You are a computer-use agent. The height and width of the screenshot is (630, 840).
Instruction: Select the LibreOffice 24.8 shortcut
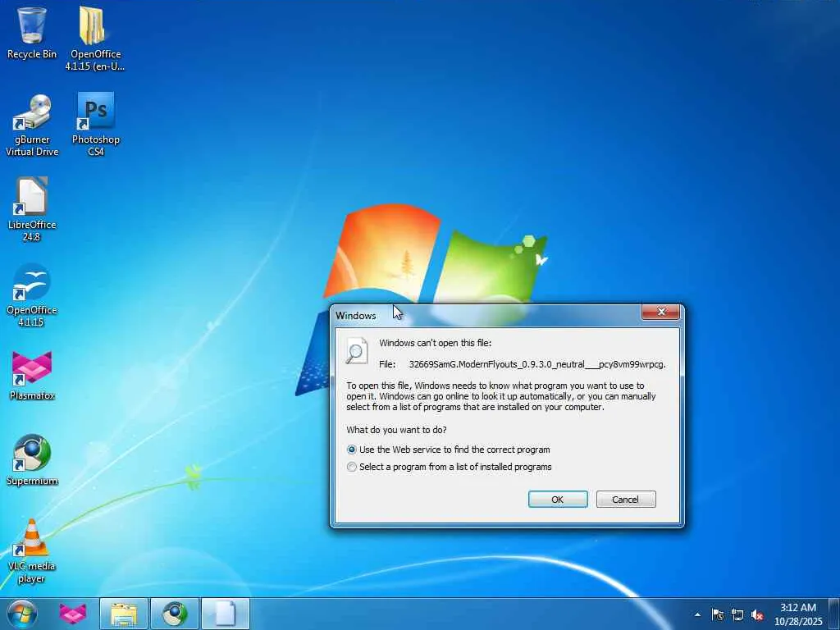(32, 209)
